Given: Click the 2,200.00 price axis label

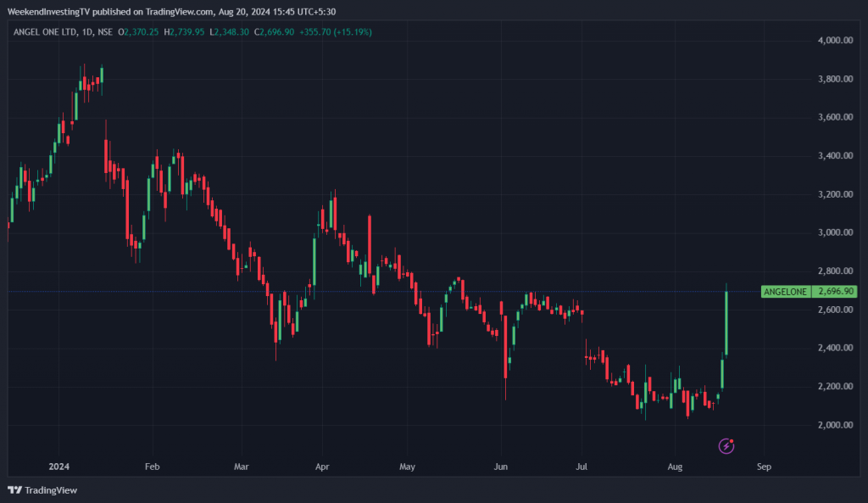Looking at the screenshot, I should pyautogui.click(x=835, y=387).
